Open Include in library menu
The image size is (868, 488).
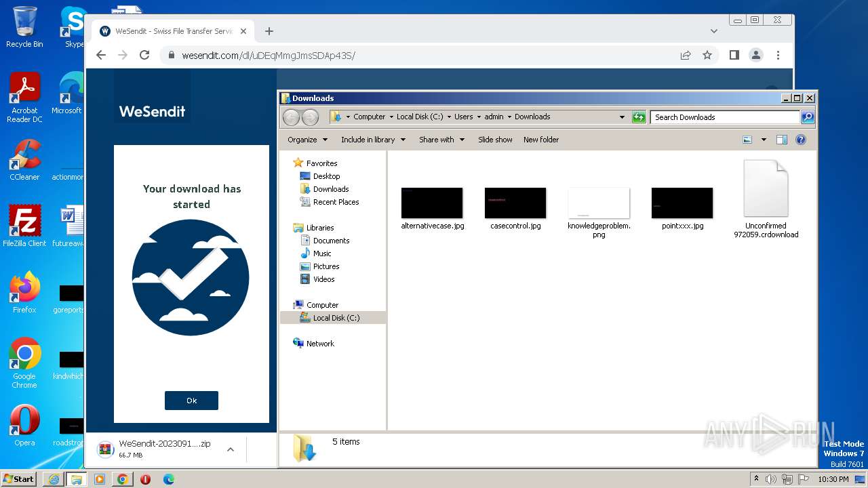(373, 140)
